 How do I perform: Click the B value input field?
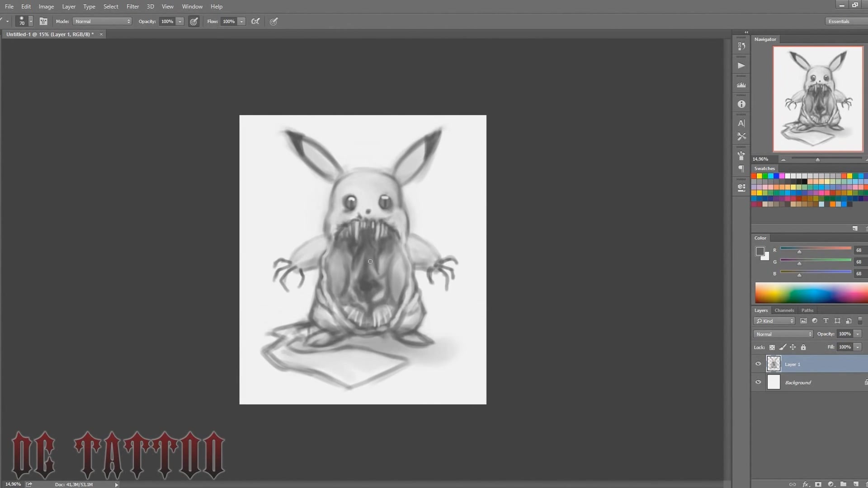click(x=860, y=273)
